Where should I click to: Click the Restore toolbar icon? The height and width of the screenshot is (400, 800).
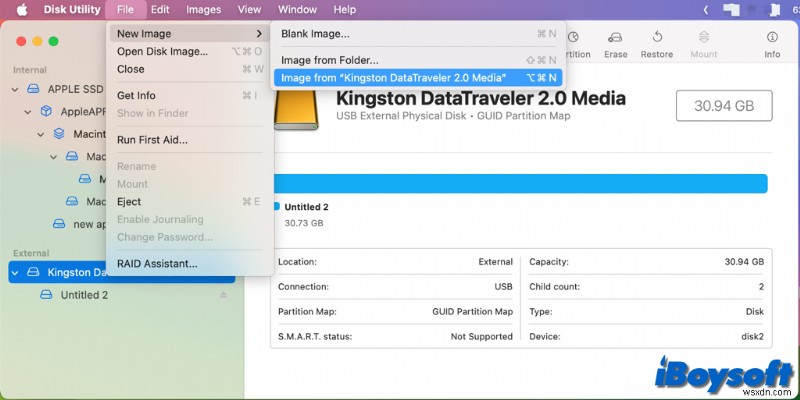point(657,37)
